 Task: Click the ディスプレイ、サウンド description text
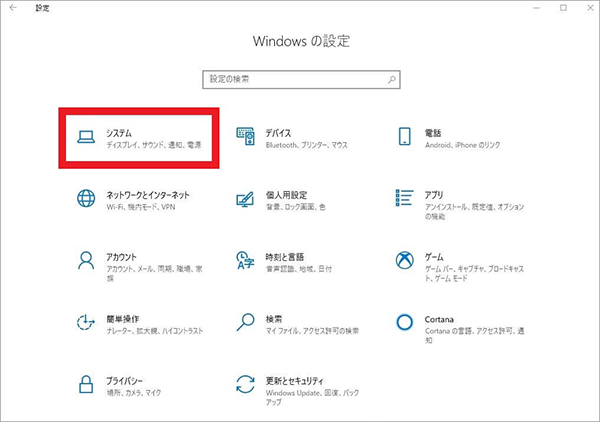pos(154,145)
